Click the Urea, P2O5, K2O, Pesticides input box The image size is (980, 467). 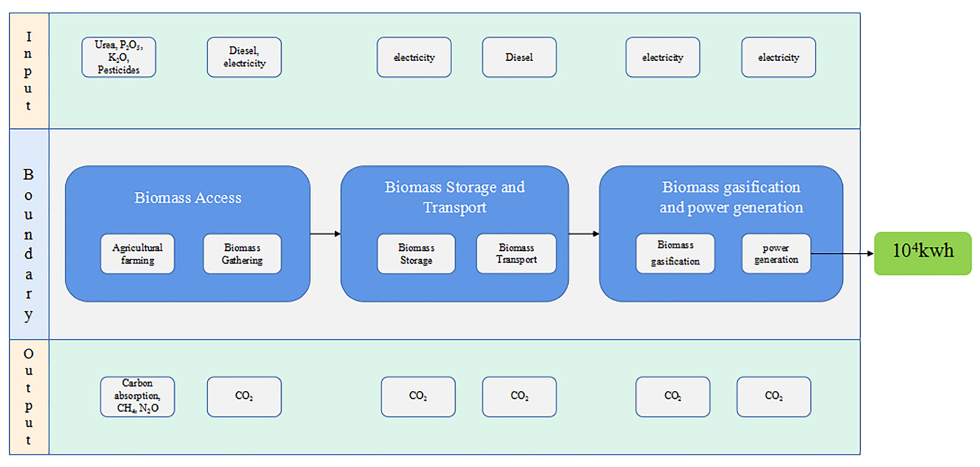point(118,57)
